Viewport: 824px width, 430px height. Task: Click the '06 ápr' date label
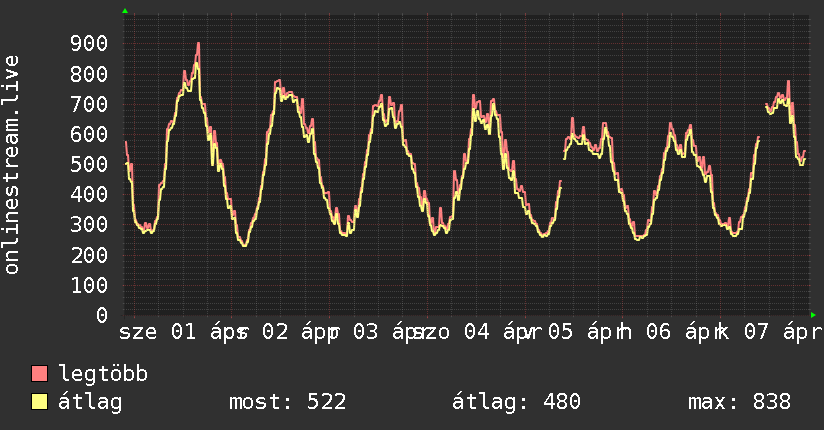[x=683, y=332]
